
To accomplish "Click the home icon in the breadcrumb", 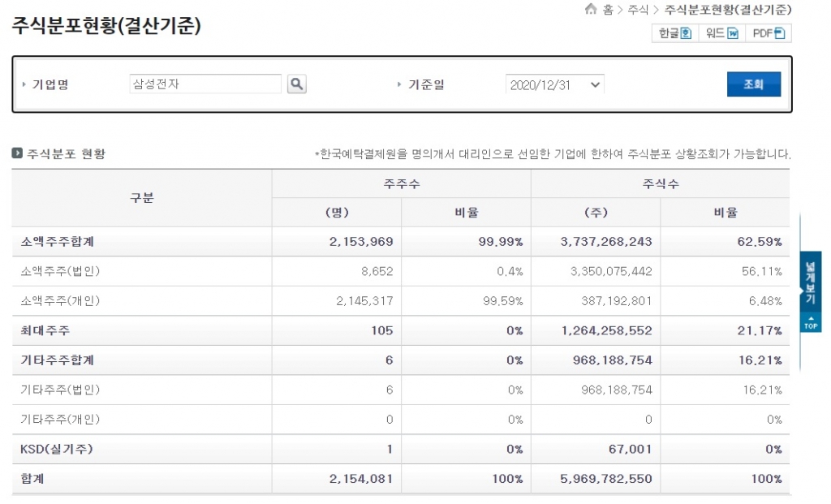I will click(591, 10).
